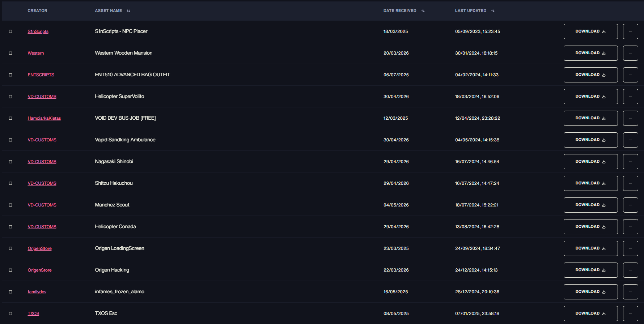The height and width of the screenshot is (324, 644).
Task: Check the box for infames_frozen_alamo
Action: click(x=10, y=292)
